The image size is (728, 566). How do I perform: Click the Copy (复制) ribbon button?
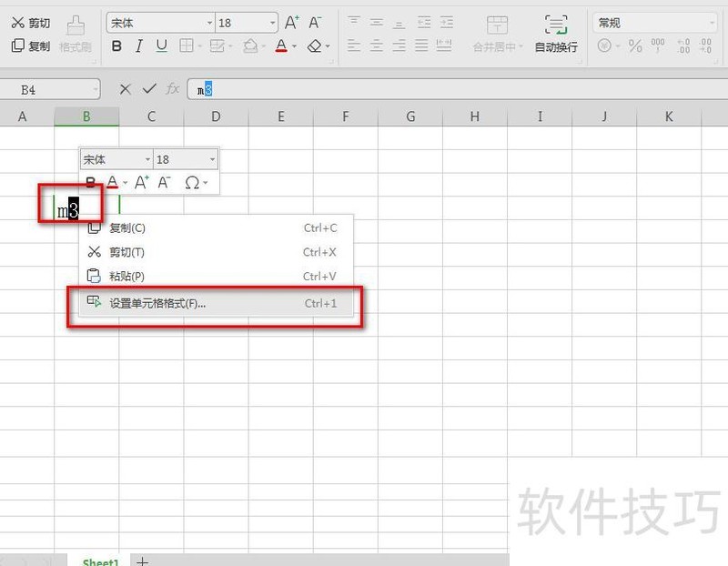[31, 46]
